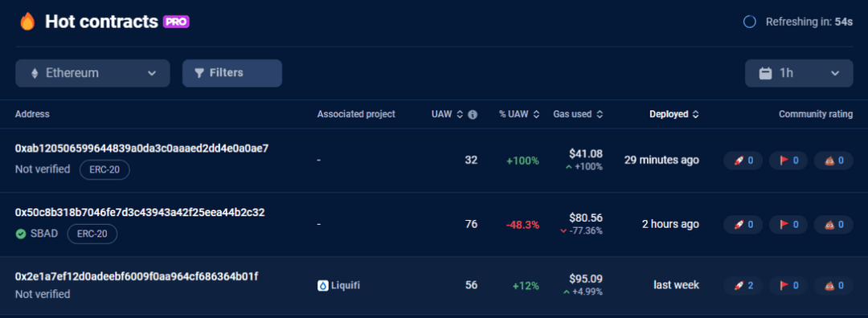The height and width of the screenshot is (318, 868).
Task: Sort the table by Deployed column
Action: click(x=674, y=115)
